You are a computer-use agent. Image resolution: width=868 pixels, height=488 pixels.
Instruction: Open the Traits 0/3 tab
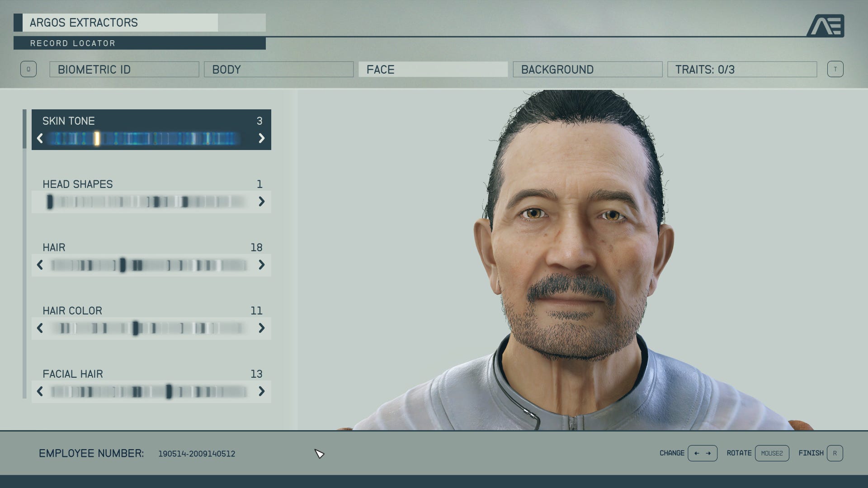742,70
